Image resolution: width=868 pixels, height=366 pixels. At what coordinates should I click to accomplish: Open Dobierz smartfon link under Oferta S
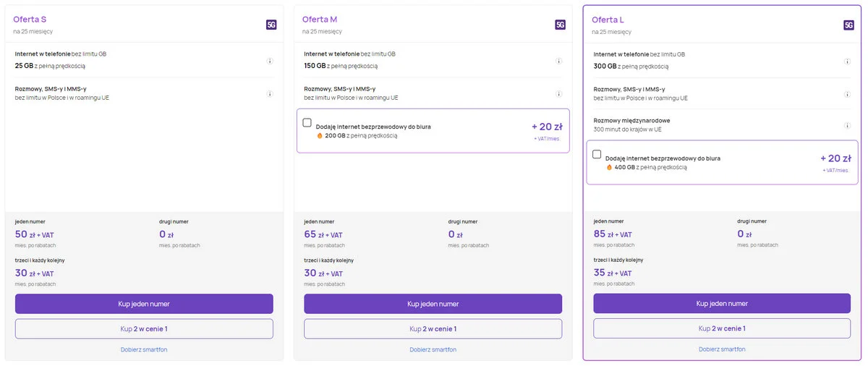144,349
